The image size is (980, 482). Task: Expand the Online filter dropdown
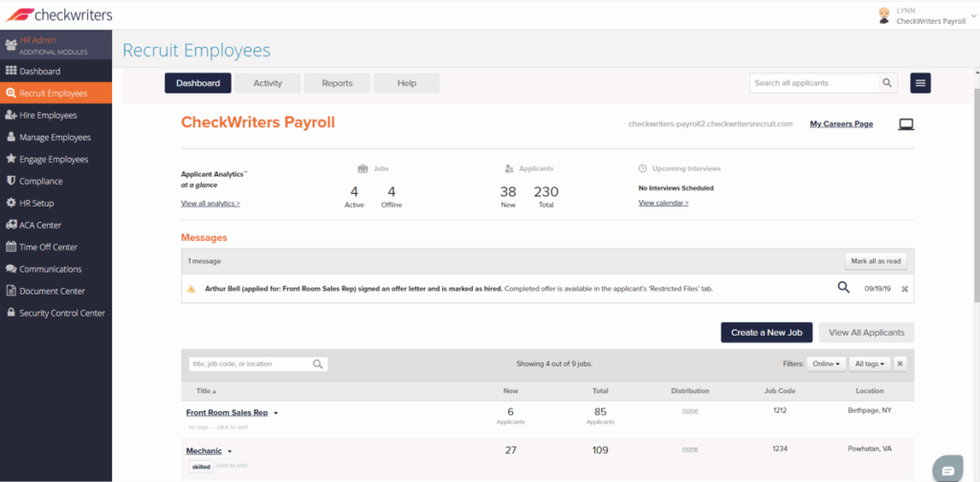(x=826, y=363)
